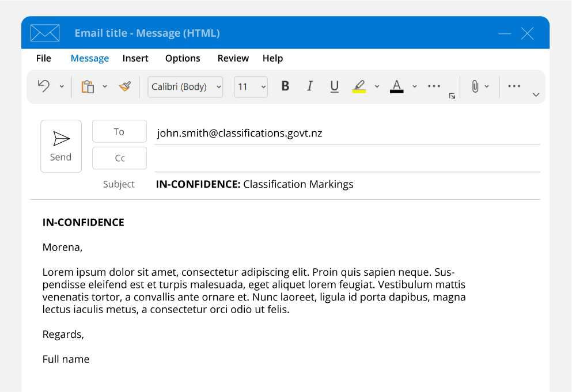Screen dimensions: 572x392
Task: Open the Insert menu tab
Action: click(135, 58)
